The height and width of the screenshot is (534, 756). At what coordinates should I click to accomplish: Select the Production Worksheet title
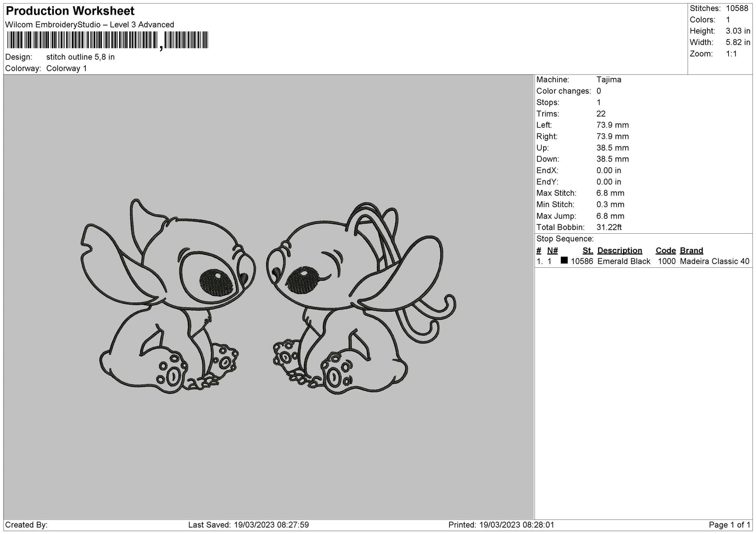70,11
